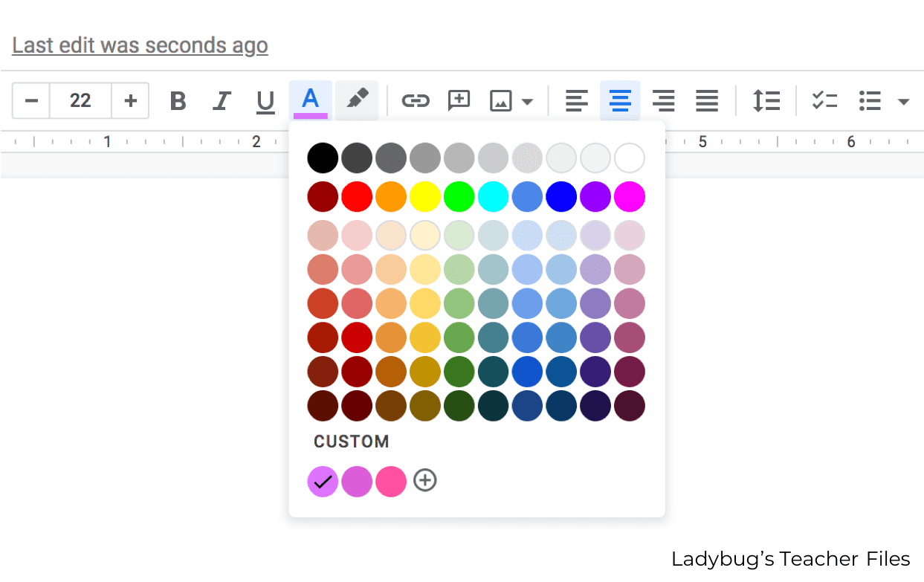Open the 'Last edit was seconds ago' link
Image resolution: width=924 pixels, height=582 pixels.
(140, 45)
